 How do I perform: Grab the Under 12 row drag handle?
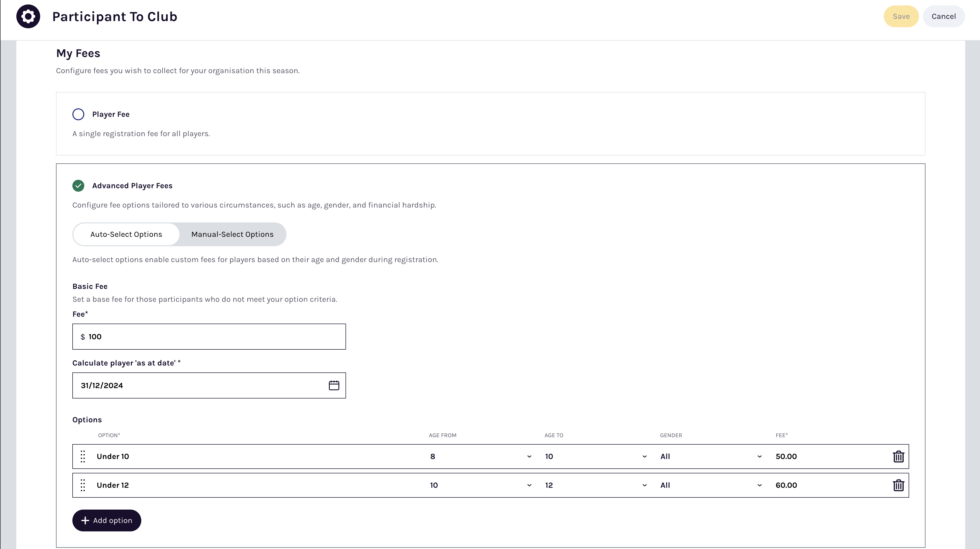83,486
